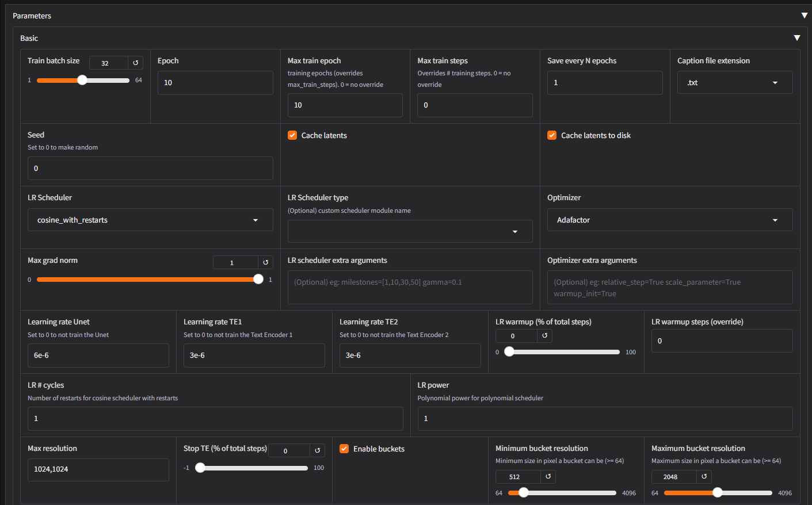Click the Learning rate Unet field
The height and width of the screenshot is (505, 812).
[98, 355]
